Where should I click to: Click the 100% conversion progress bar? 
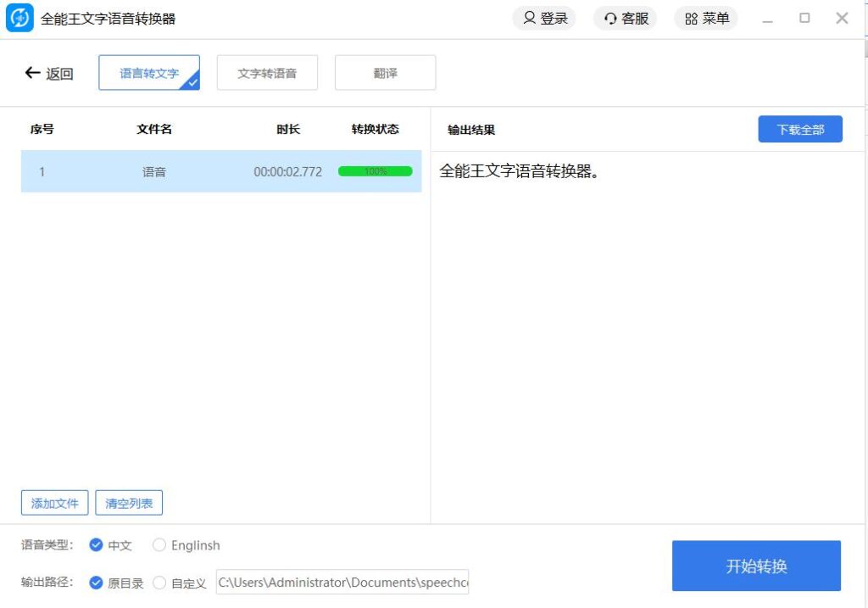pos(374,171)
